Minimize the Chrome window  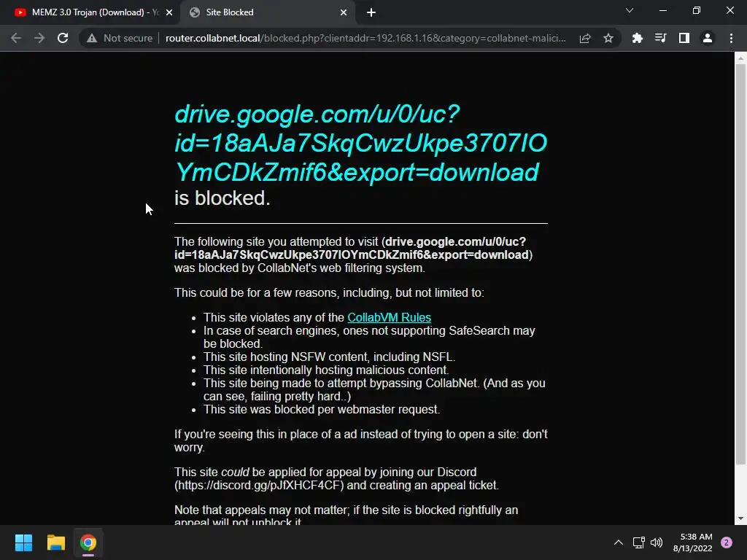(662, 10)
